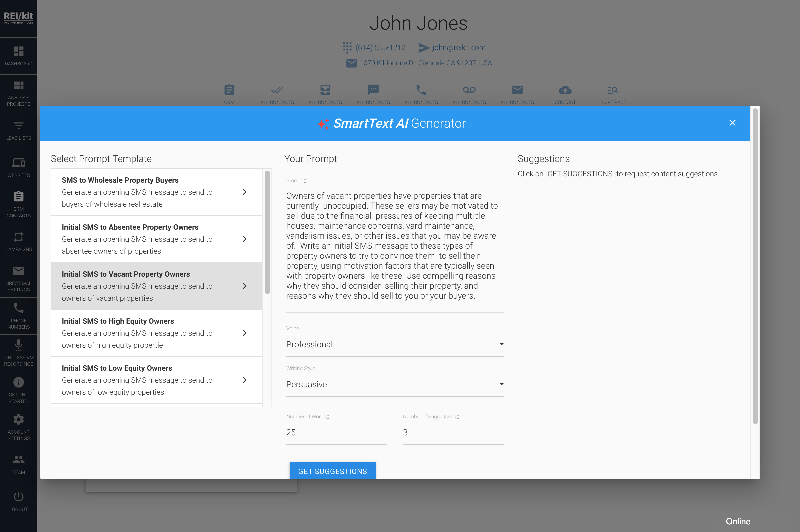The height and width of the screenshot is (532, 800).
Task: Select the Campaigns sidebar icon
Action: click(18, 242)
